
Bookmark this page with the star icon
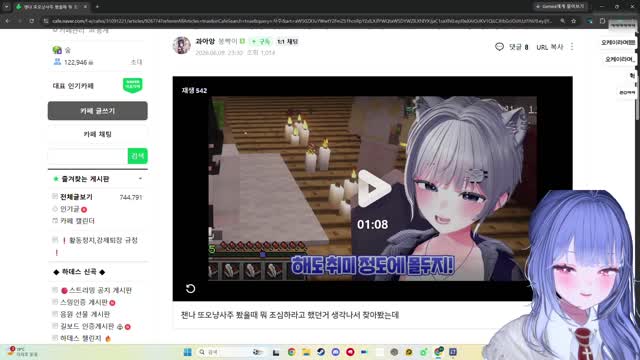[x=573, y=21]
